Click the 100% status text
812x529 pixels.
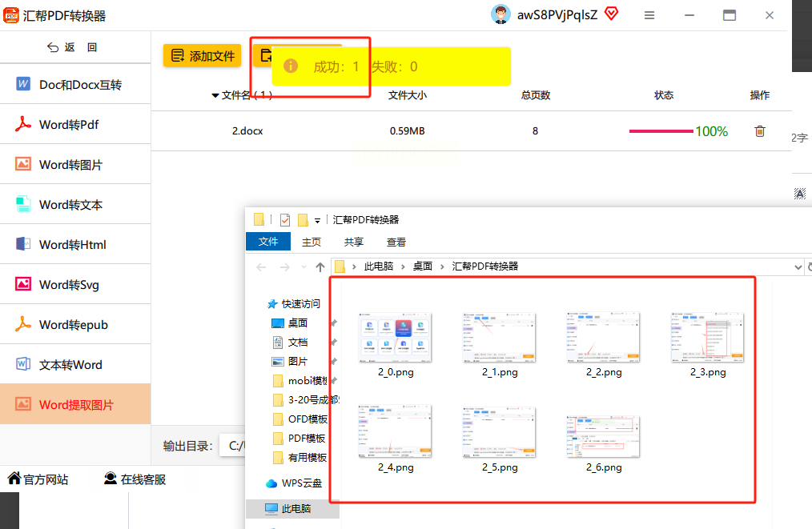click(712, 131)
